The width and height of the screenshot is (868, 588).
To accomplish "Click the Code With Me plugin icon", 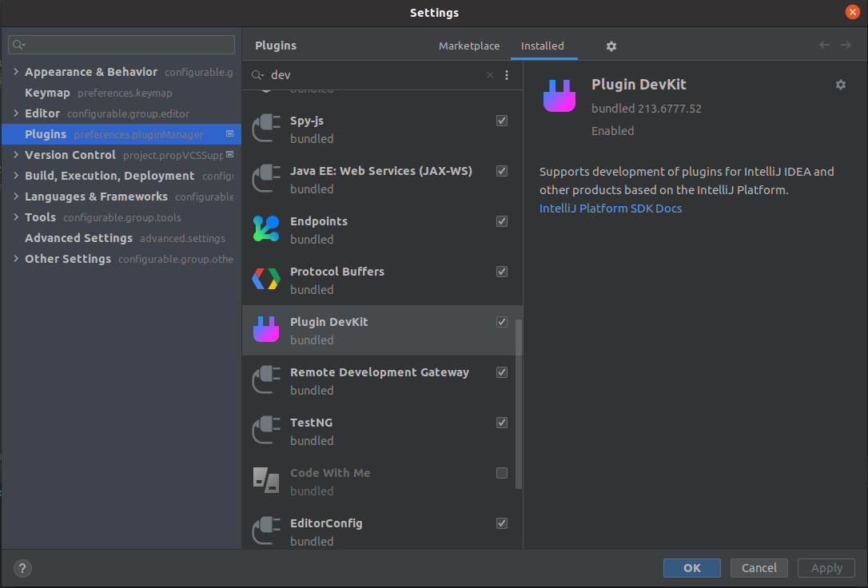I will pos(266,481).
